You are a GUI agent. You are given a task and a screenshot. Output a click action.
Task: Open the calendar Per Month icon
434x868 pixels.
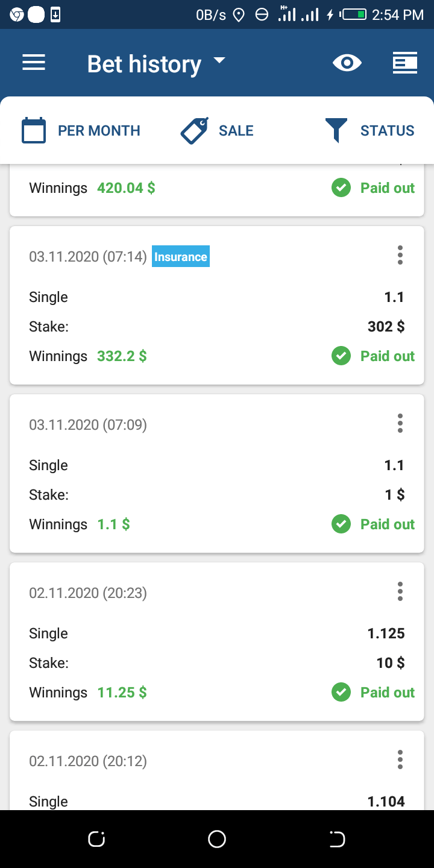[34, 131]
